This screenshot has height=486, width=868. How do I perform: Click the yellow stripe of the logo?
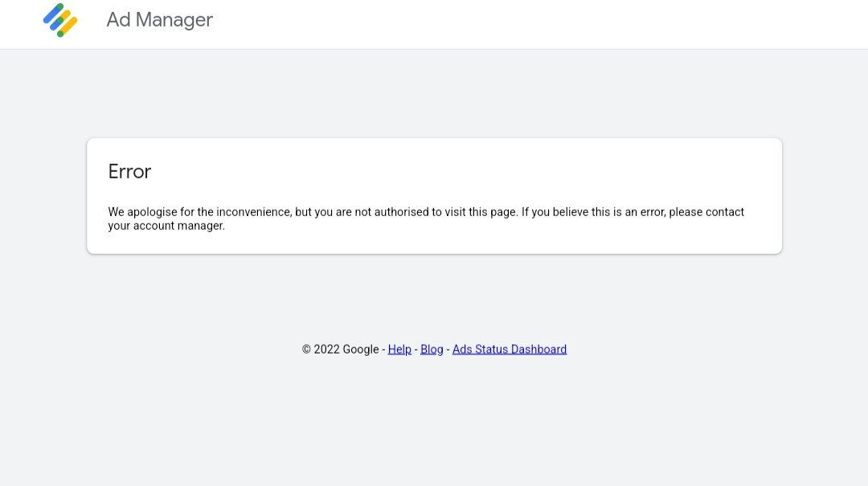69,25
